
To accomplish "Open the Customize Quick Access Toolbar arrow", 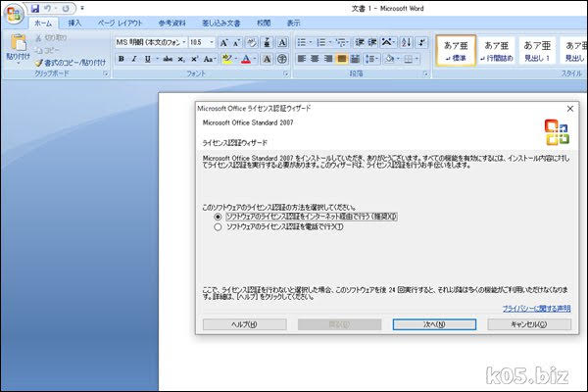I will (82, 8).
